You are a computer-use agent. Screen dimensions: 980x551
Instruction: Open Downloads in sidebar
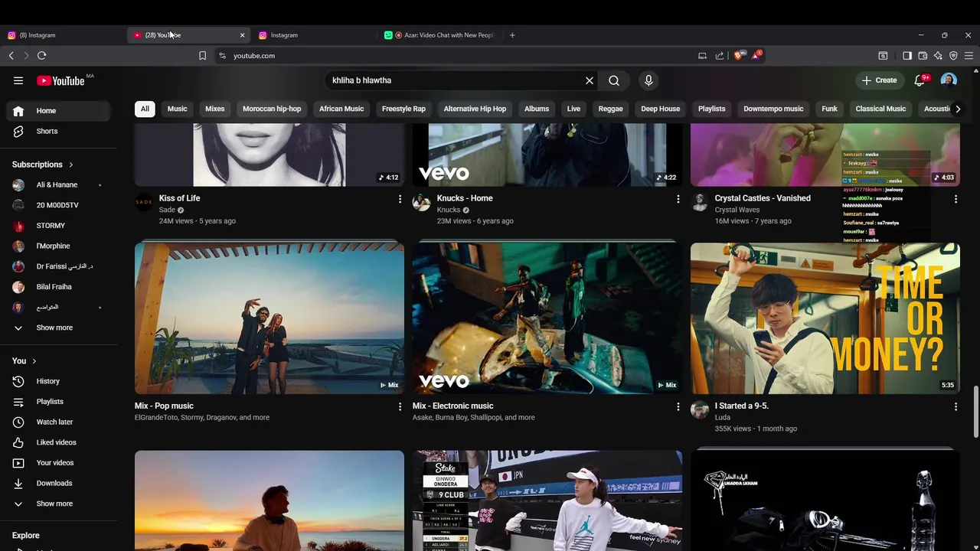[59, 483]
